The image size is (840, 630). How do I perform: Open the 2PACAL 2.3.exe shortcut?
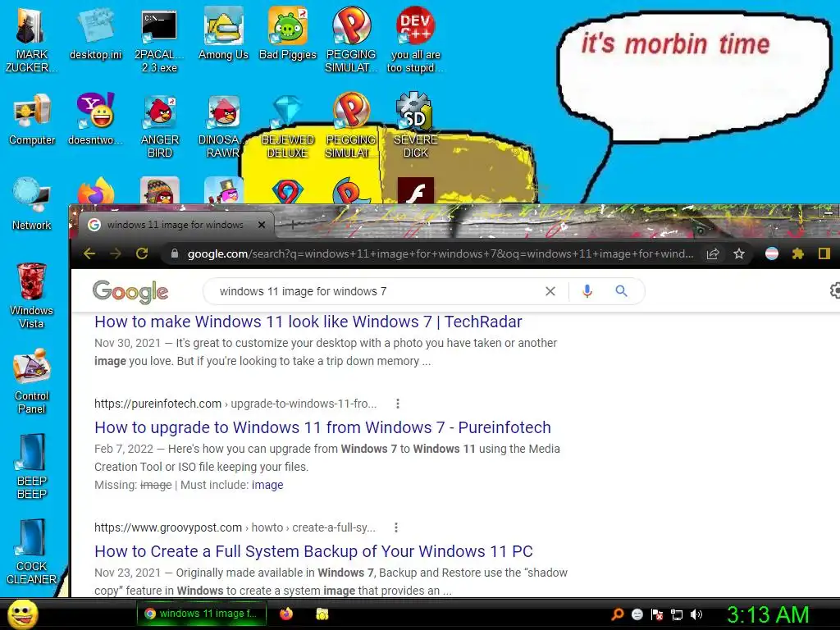coord(159,39)
